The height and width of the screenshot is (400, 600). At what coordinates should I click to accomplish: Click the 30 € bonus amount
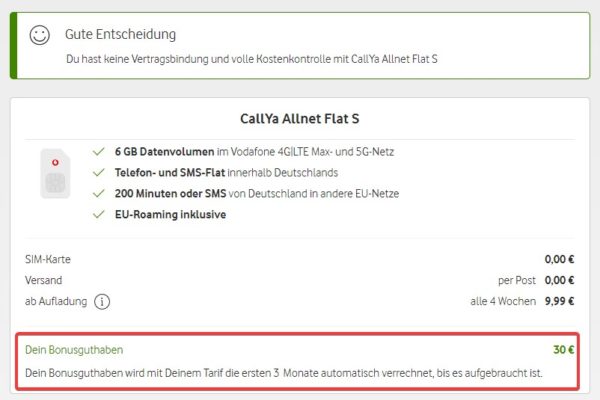click(x=562, y=350)
